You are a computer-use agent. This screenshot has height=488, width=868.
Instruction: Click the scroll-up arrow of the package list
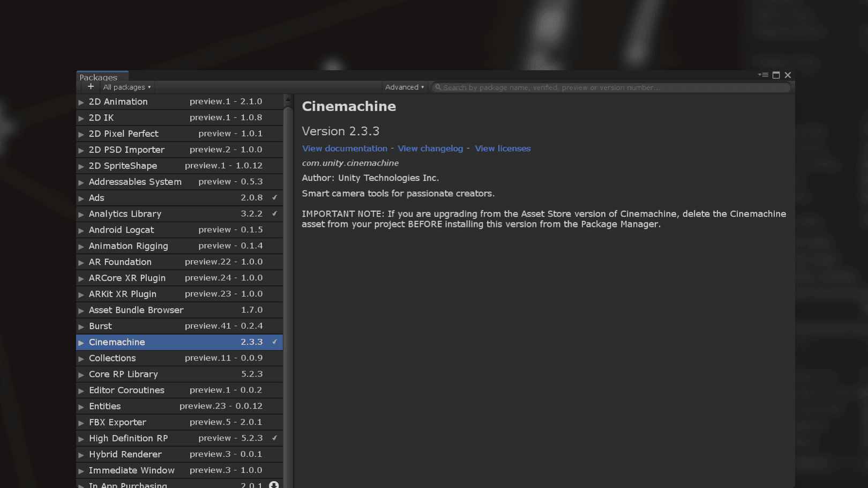pos(288,100)
